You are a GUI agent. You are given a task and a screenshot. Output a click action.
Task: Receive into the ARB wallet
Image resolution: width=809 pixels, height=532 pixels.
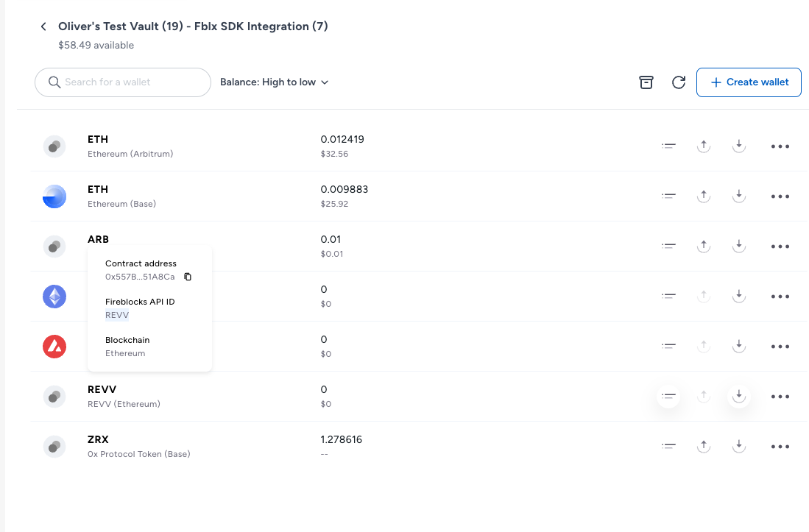tap(739, 247)
